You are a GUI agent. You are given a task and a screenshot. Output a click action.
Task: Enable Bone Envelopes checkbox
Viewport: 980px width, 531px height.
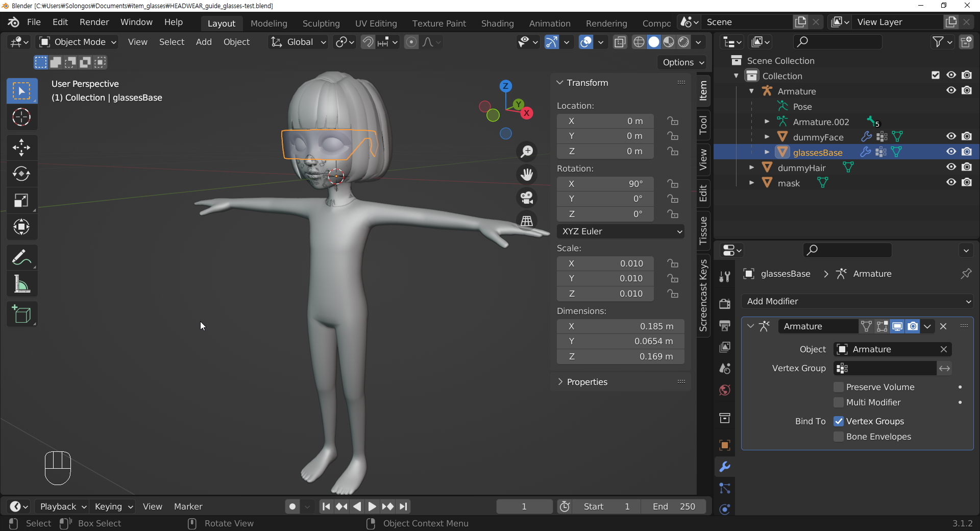(x=838, y=437)
